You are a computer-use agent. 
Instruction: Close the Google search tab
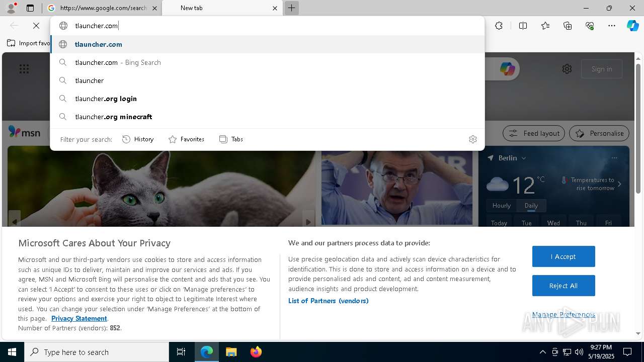point(154,8)
